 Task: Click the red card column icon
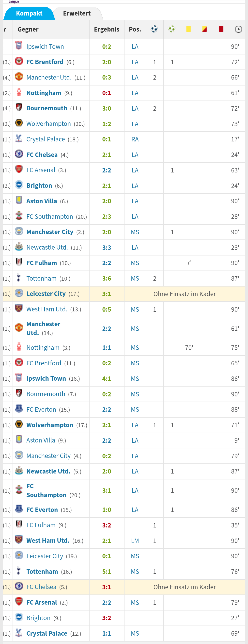pyautogui.click(x=221, y=29)
